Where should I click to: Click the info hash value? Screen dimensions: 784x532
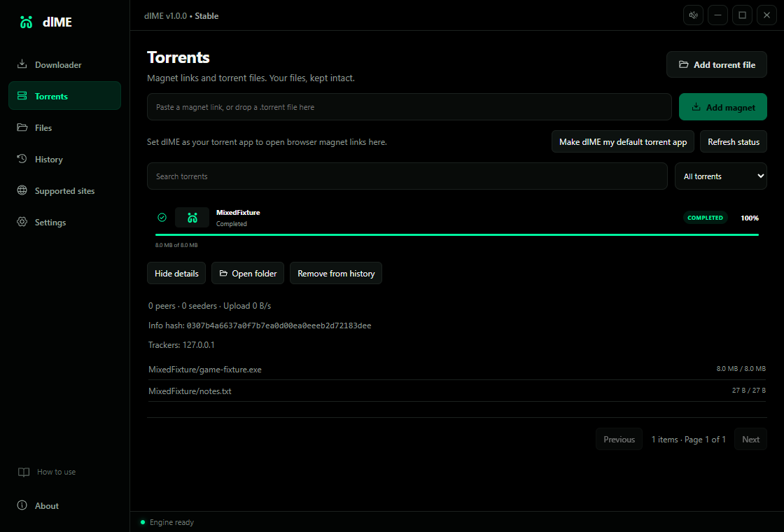tap(279, 325)
